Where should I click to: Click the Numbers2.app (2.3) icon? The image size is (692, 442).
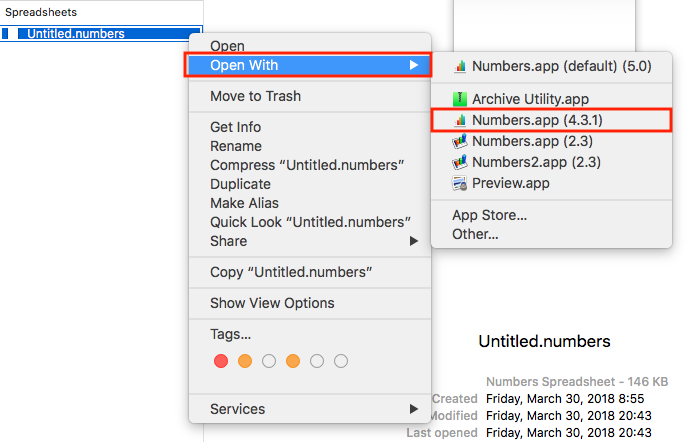point(460,162)
